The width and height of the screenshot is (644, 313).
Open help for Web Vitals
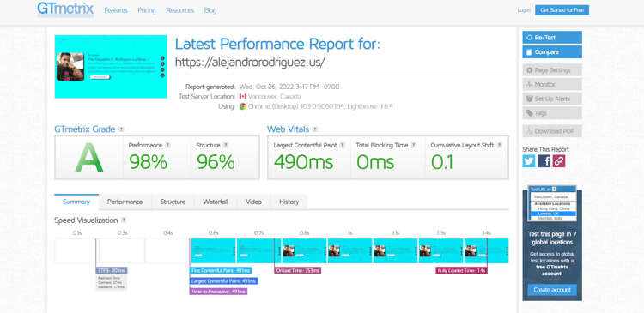tap(315, 129)
